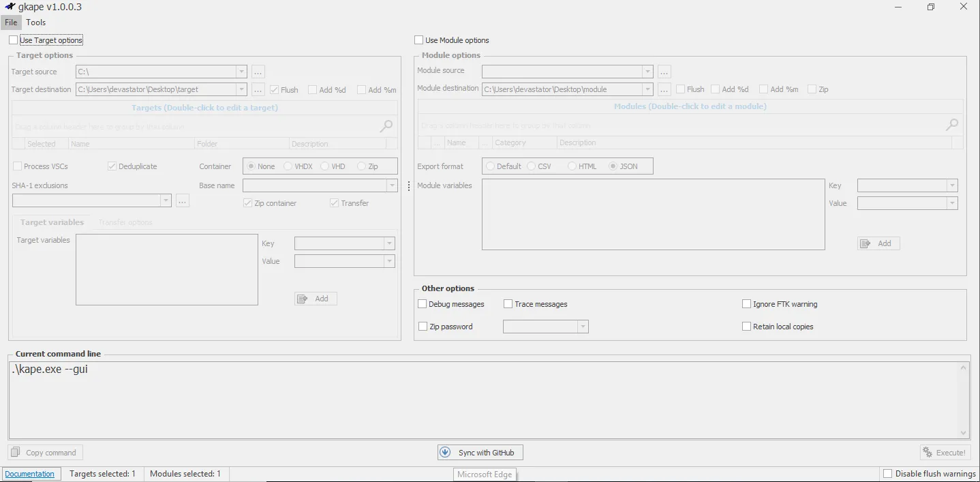The image size is (980, 482).
Task: Toggle target Flush checkbox
Action: (274, 89)
